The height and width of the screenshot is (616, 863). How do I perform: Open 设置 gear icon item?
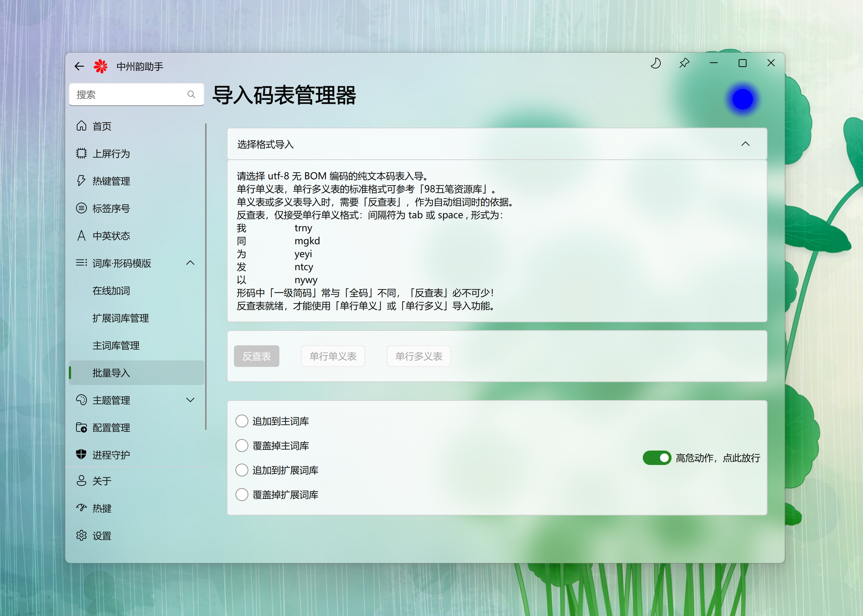(x=81, y=536)
